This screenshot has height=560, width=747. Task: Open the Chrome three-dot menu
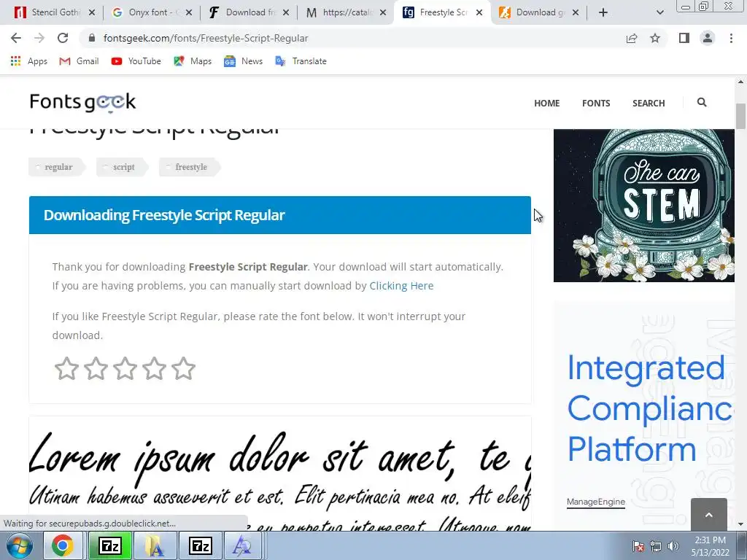pos(731,38)
